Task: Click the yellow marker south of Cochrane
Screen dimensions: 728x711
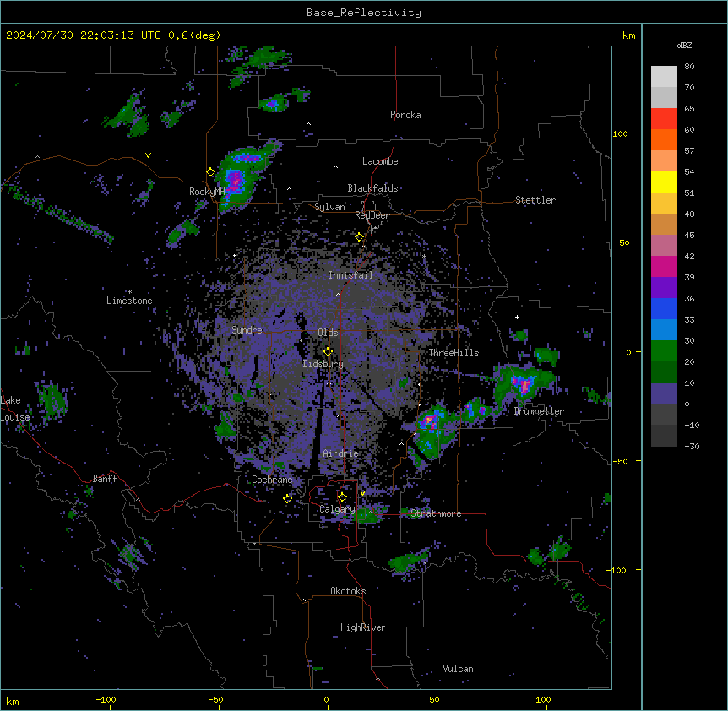Action: pyautogui.click(x=287, y=499)
